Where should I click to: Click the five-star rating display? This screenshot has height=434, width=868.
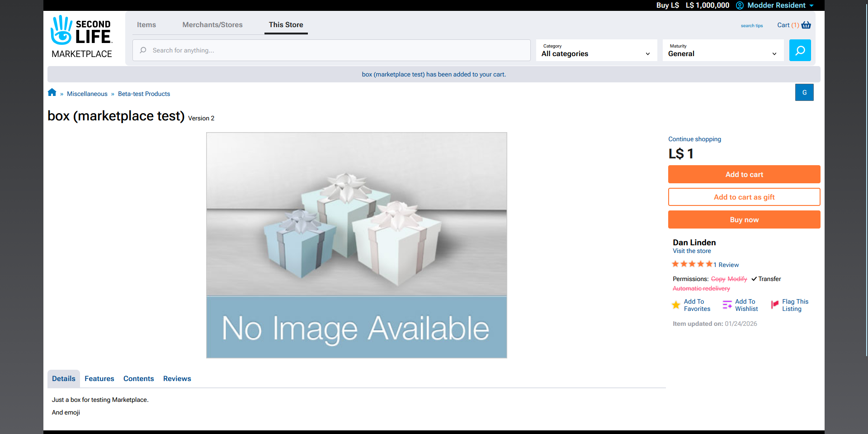[x=692, y=264]
